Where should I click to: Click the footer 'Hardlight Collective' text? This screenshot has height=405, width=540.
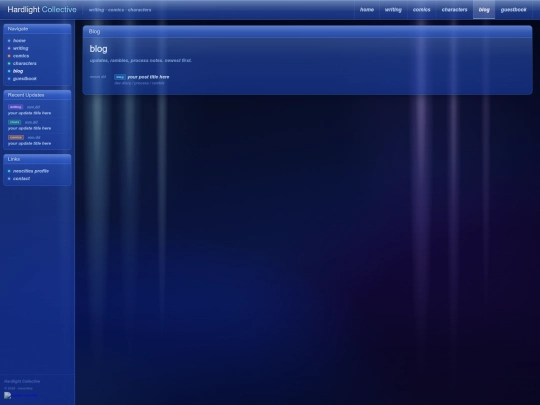[x=22, y=381]
